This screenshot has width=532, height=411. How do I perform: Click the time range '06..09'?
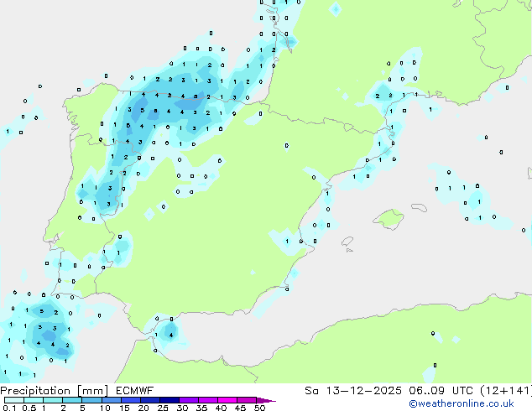[x=426, y=391]
